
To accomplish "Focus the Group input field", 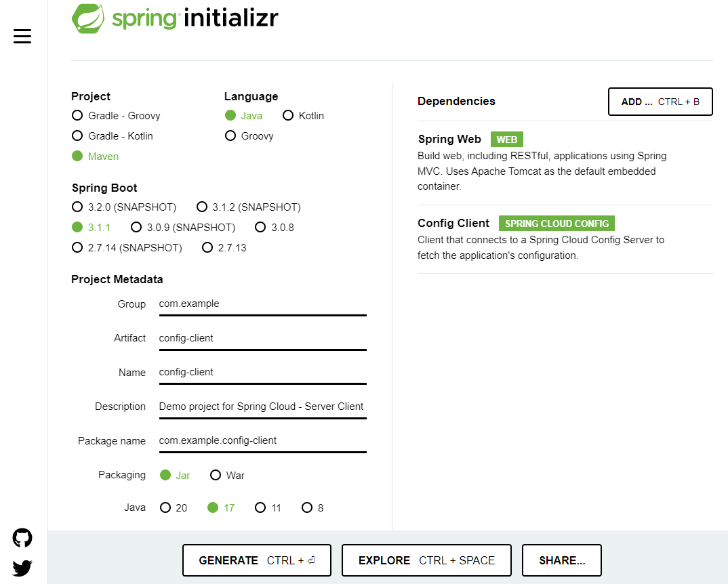I will 263,305.
